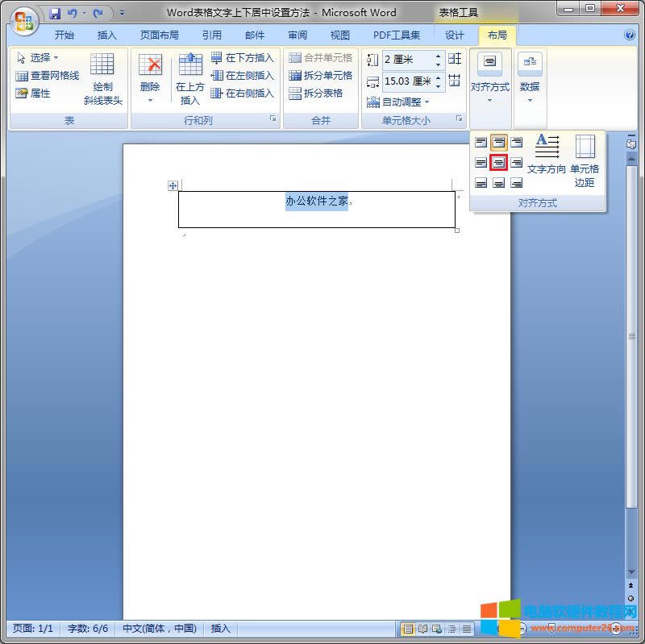The width and height of the screenshot is (645, 644).
Task: Increase row height with the up stepper
Action: click(x=438, y=56)
